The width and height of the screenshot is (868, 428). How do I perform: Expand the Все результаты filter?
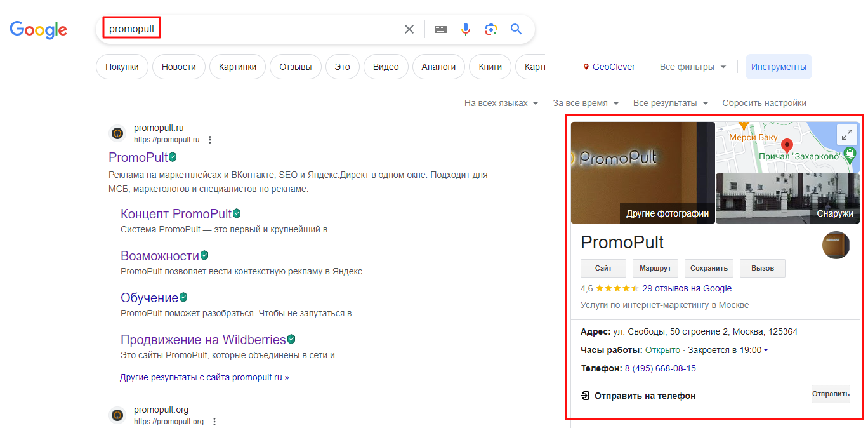pyautogui.click(x=670, y=103)
